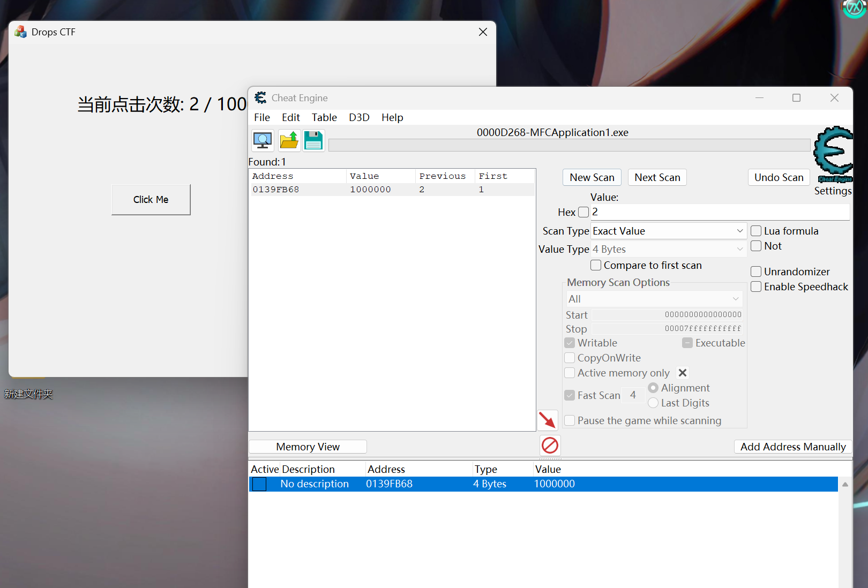868x588 pixels.
Task: Click the X next to Active memory only
Action: [683, 373]
